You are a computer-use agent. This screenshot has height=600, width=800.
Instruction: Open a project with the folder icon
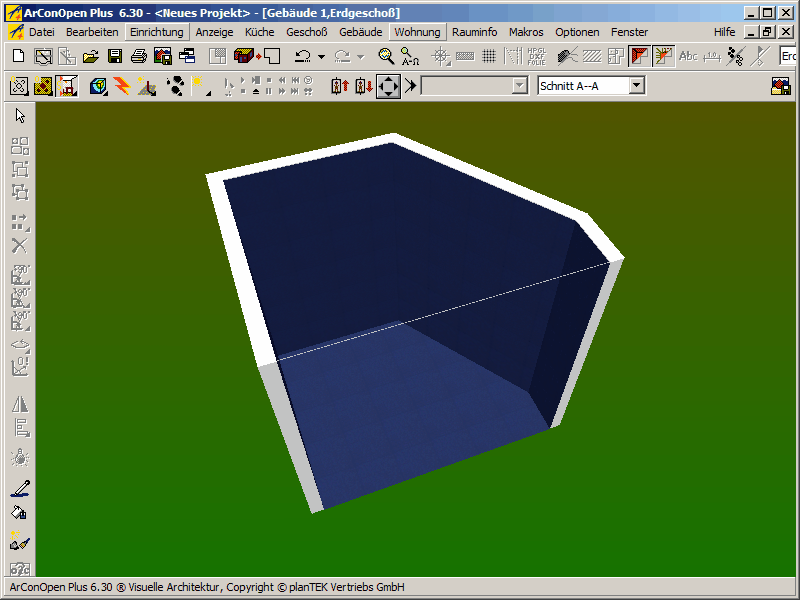[x=90, y=57]
